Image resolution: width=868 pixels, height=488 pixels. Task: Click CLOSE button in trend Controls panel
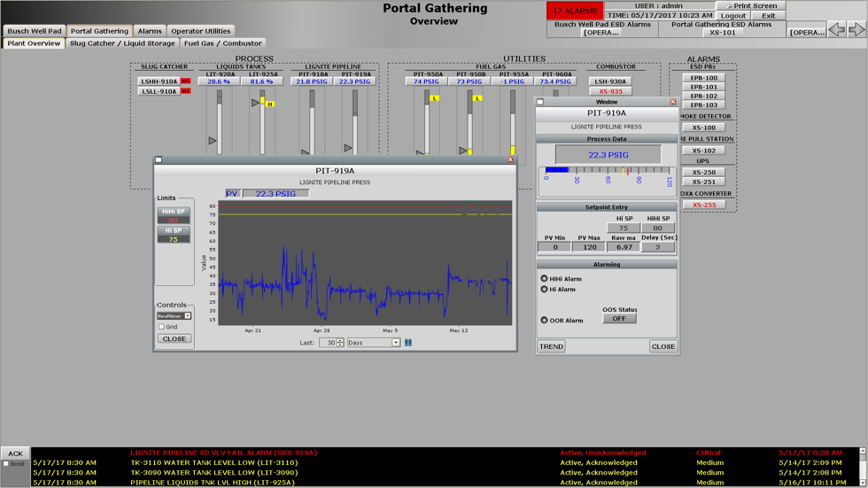(174, 338)
